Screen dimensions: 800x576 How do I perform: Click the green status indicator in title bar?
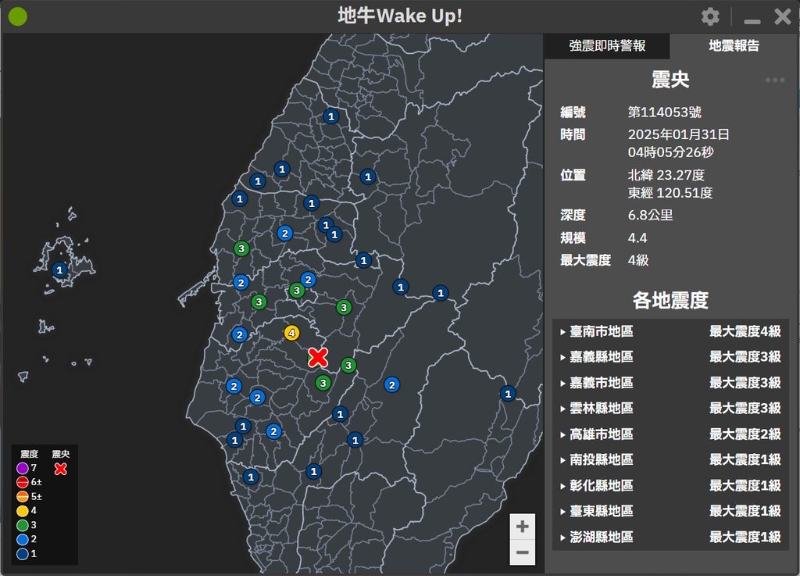click(x=18, y=17)
